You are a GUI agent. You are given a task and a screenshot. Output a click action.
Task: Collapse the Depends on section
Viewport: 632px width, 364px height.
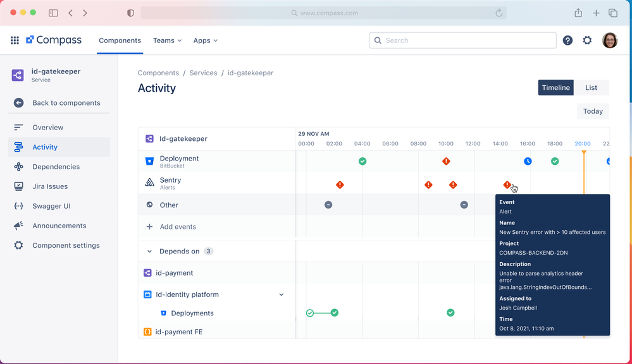point(149,252)
